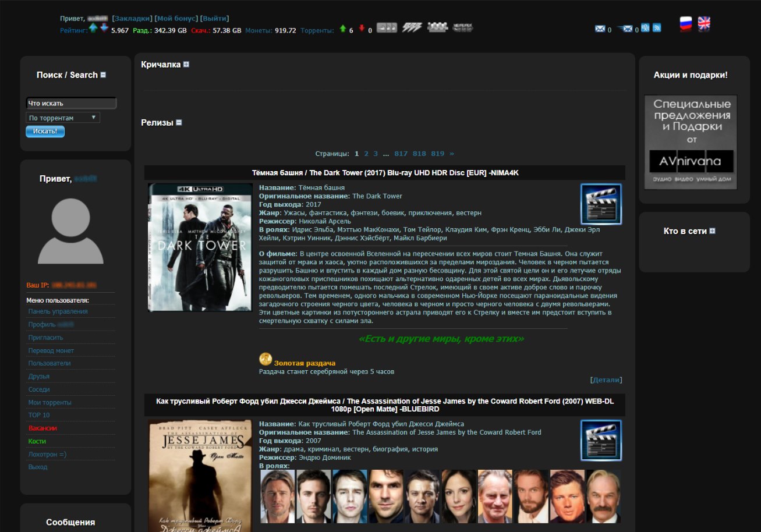Click the green quote «Есть и другие миры, кроме этих»
The width and height of the screenshot is (761, 532).
click(x=441, y=339)
